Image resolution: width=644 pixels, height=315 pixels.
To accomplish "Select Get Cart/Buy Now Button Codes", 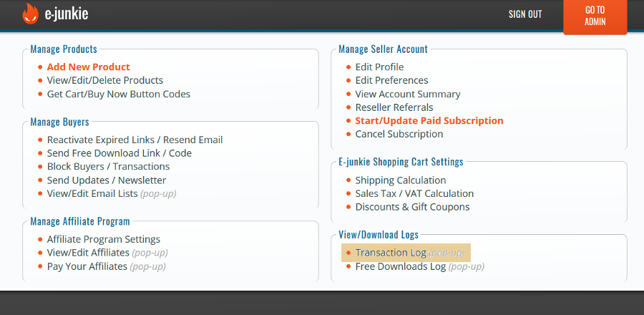I will point(118,94).
